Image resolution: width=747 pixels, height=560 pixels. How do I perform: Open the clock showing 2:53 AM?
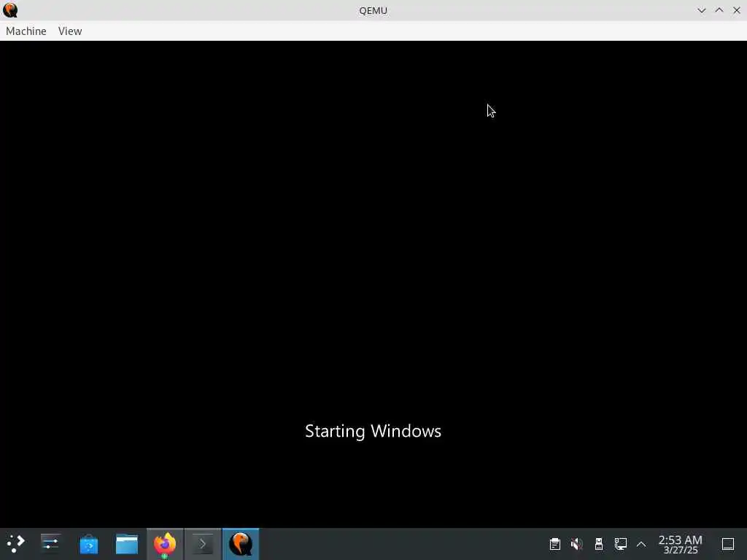click(x=681, y=544)
